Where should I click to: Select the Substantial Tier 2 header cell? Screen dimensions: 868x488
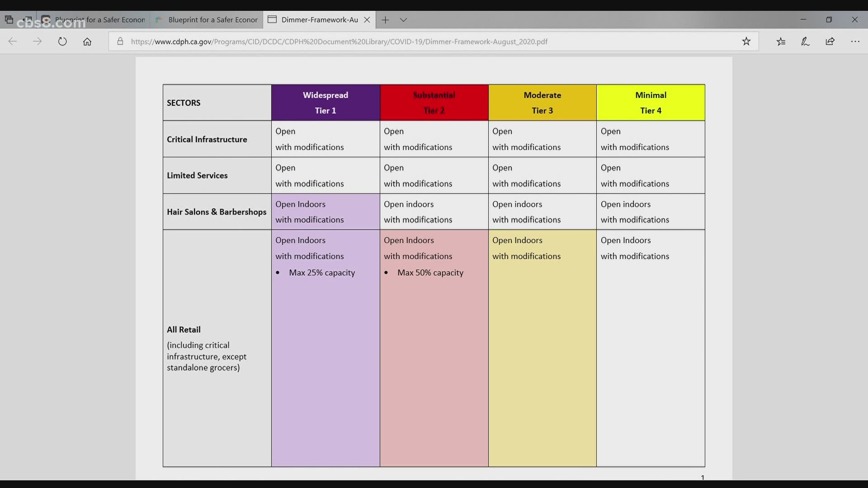point(434,103)
